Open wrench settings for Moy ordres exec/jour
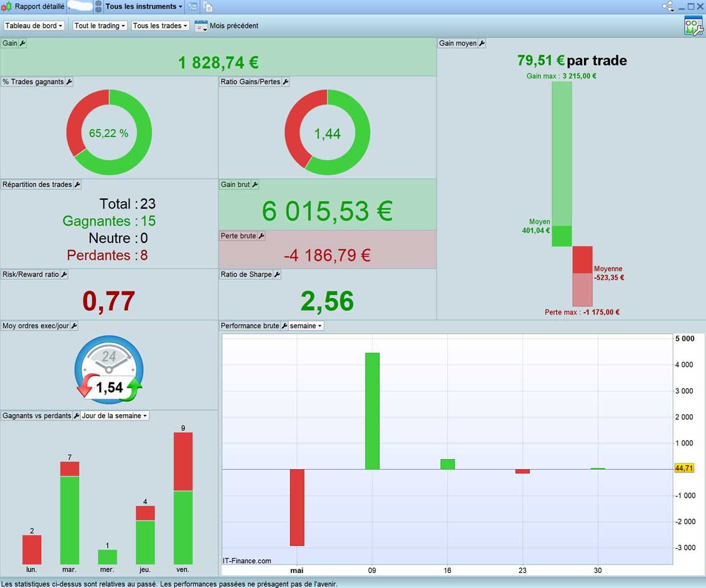Image resolution: width=706 pixels, height=588 pixels. [x=74, y=326]
